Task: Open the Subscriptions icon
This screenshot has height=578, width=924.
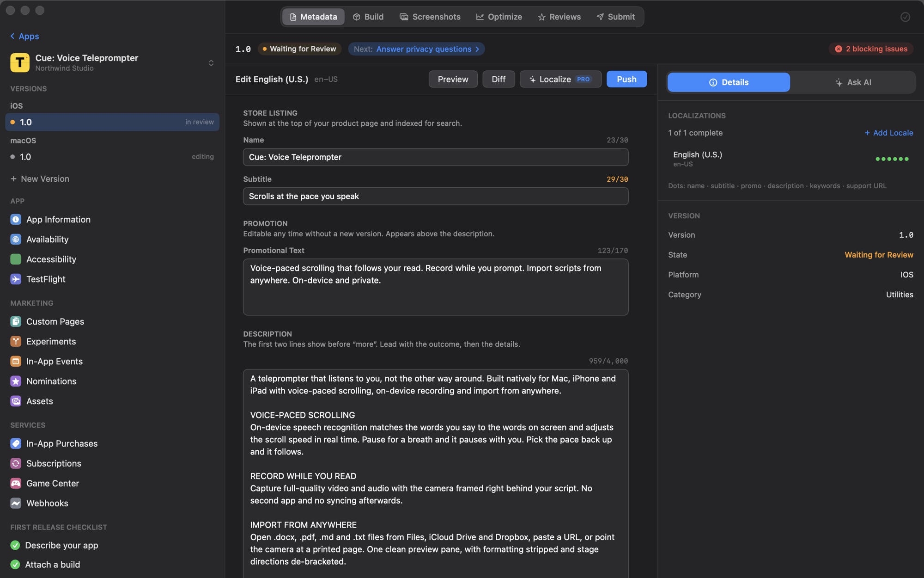Action: 16,463
